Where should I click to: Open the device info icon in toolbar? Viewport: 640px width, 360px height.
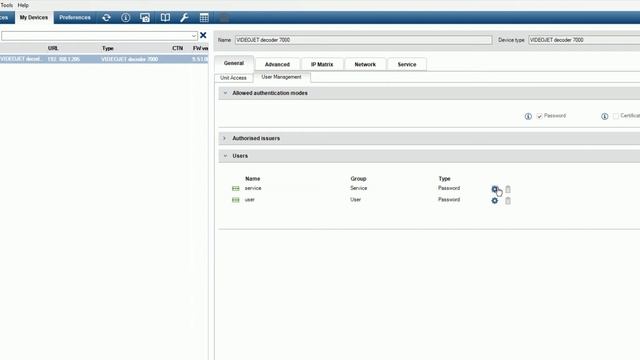(x=126, y=18)
